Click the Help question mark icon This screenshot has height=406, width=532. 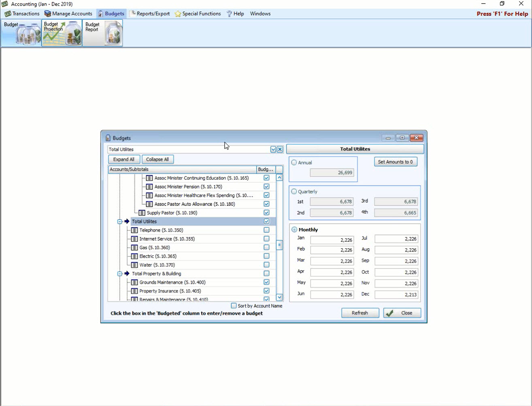[228, 13]
